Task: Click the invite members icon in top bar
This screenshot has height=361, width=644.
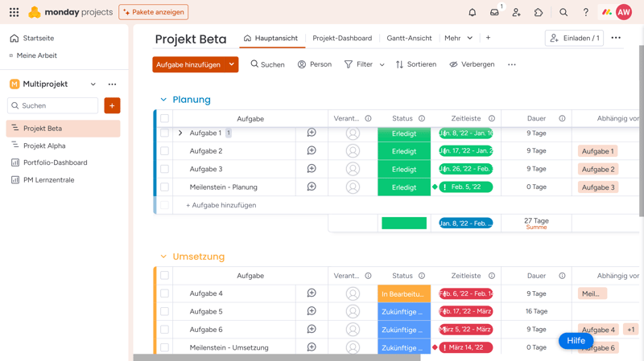Action: pos(517,12)
